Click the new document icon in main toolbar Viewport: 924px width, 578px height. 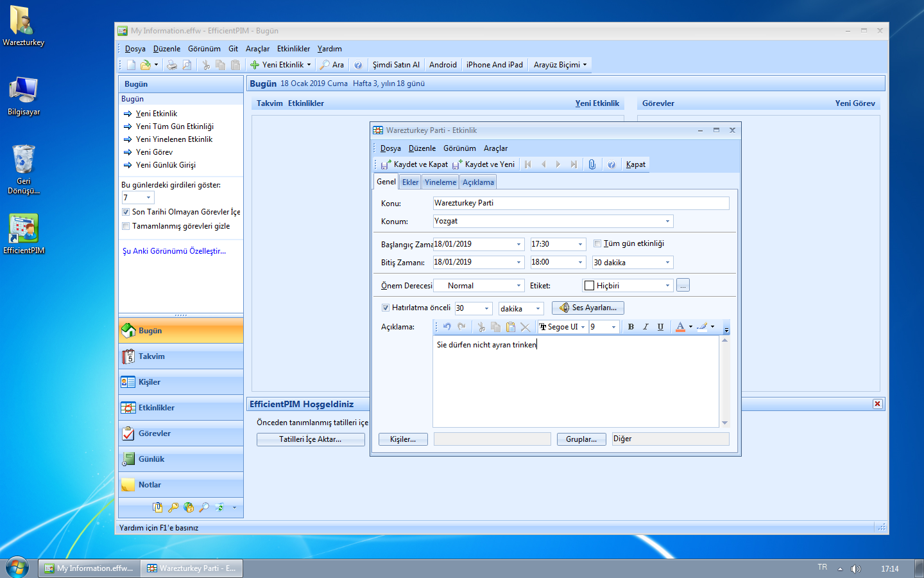click(x=132, y=65)
